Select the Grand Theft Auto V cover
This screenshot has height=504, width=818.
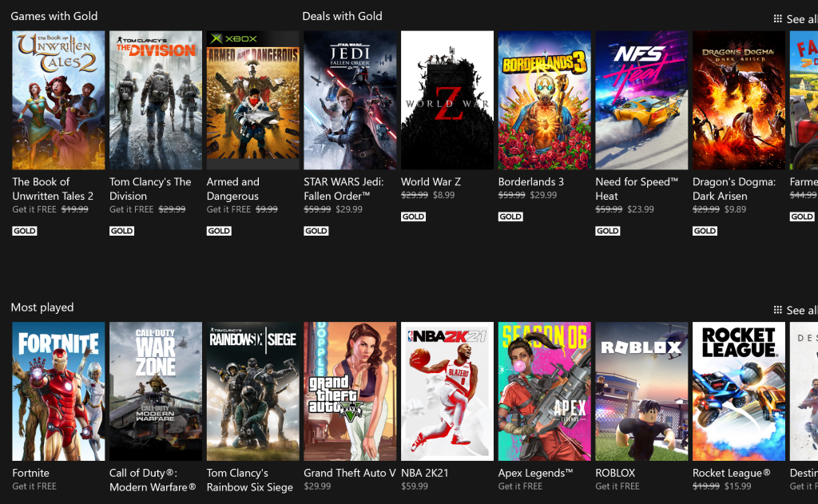point(350,391)
